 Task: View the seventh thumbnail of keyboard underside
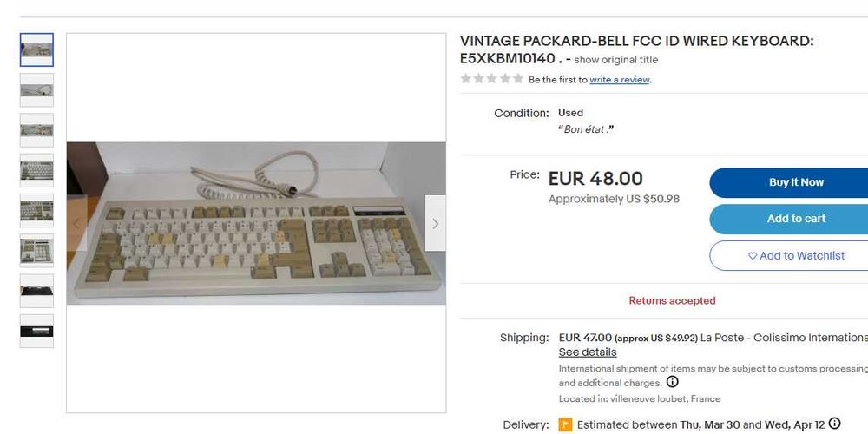(x=36, y=291)
